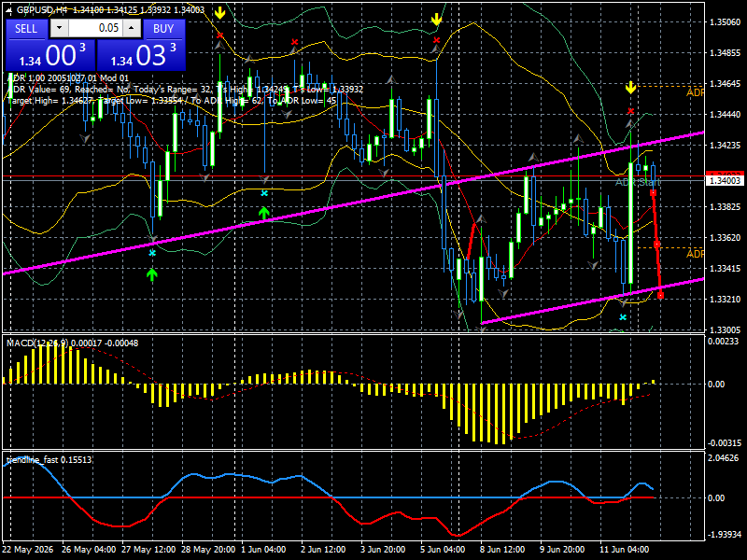Select the red x mark near 2 Jun candles

pyautogui.click(x=294, y=42)
